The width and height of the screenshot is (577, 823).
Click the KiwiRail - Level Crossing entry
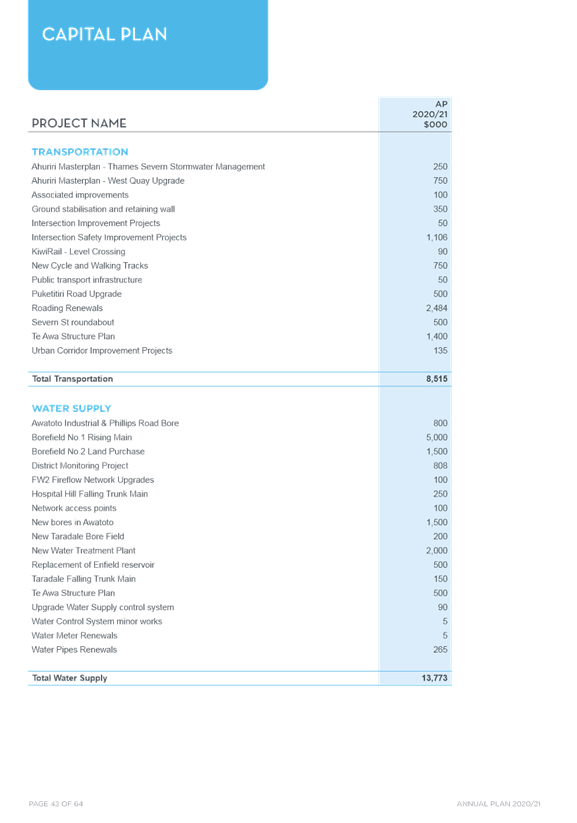[78, 251]
